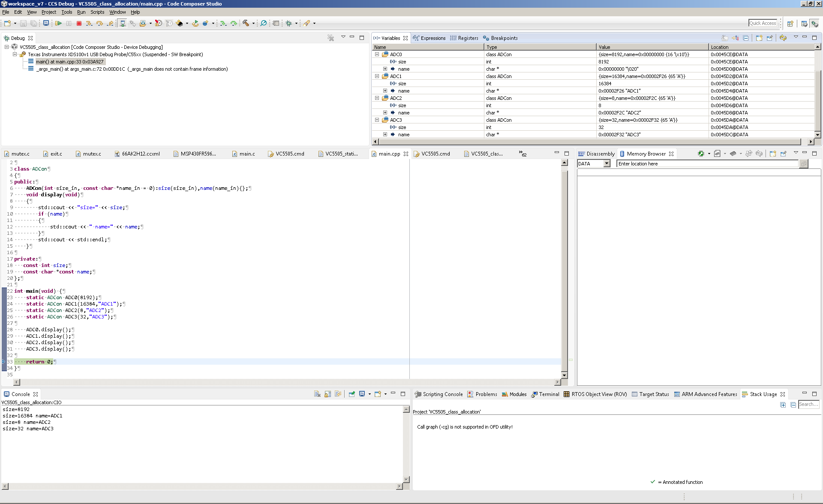Viewport: 823px width, 504px height.
Task: Click the Step Into icon
Action: (89, 23)
